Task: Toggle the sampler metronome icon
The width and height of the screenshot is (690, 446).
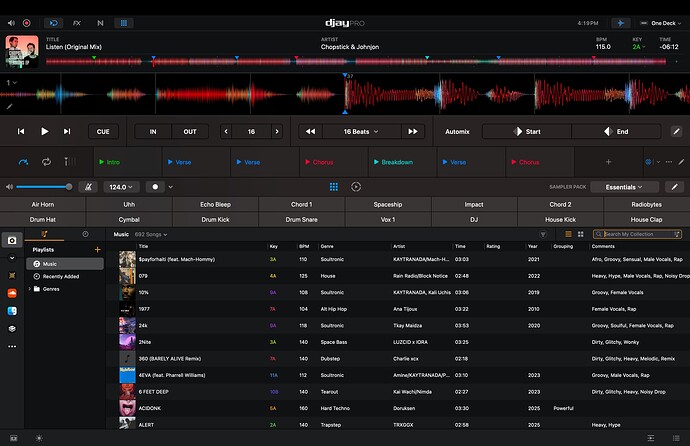Action: point(88,187)
